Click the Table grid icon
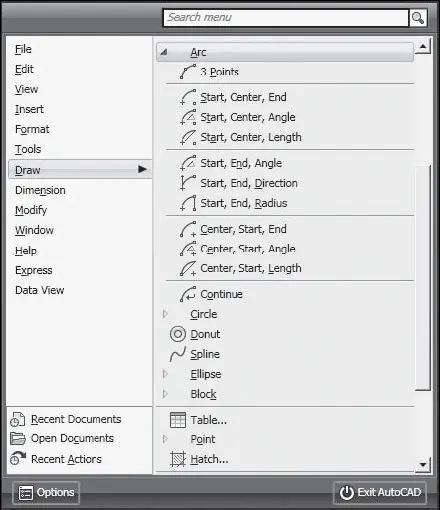 [x=178, y=420]
